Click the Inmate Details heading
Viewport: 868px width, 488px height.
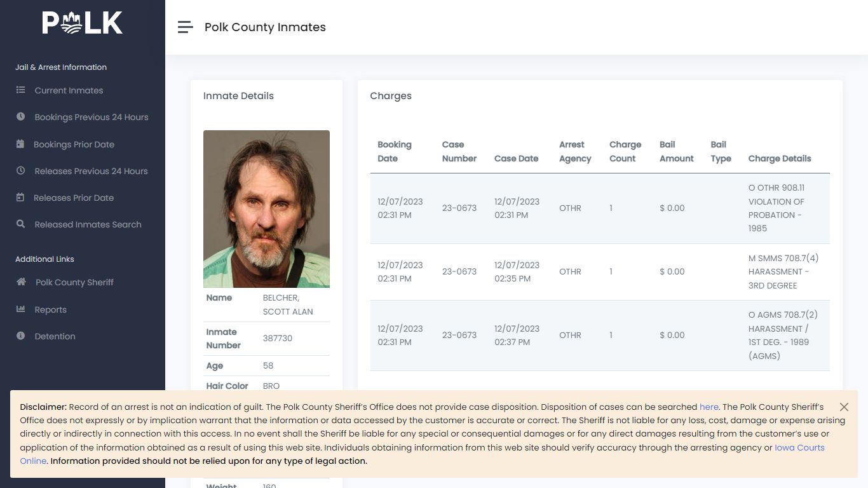pyautogui.click(x=238, y=95)
